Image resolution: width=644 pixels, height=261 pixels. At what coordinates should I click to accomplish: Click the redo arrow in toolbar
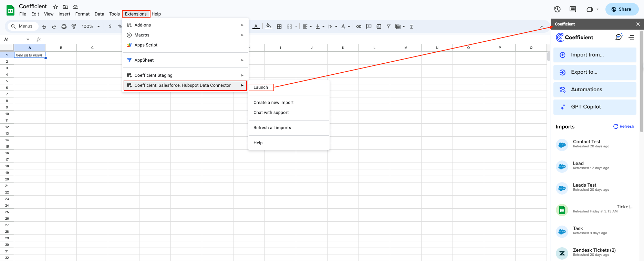tap(54, 27)
